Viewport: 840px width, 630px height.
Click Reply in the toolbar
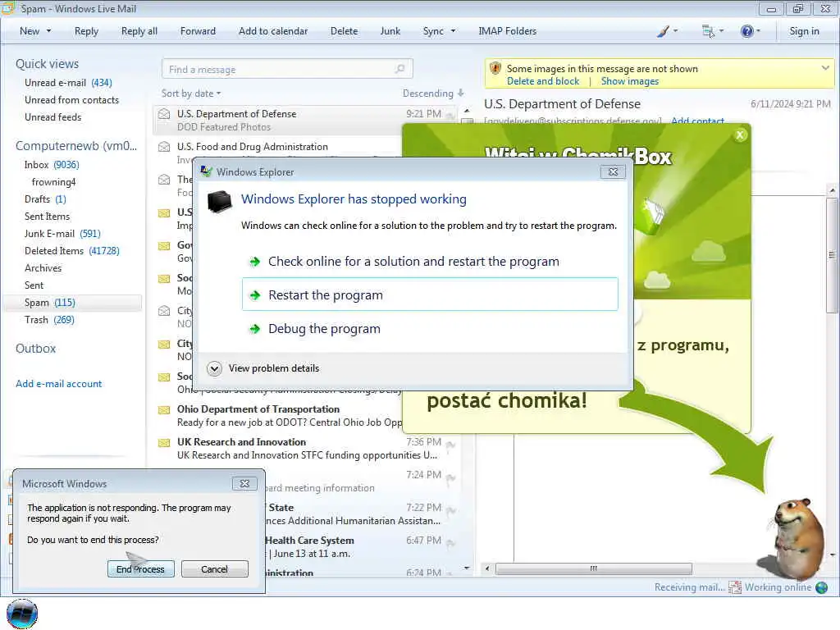pyautogui.click(x=86, y=31)
